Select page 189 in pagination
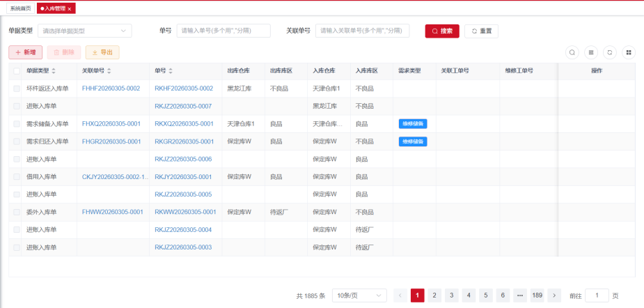 coord(537,295)
